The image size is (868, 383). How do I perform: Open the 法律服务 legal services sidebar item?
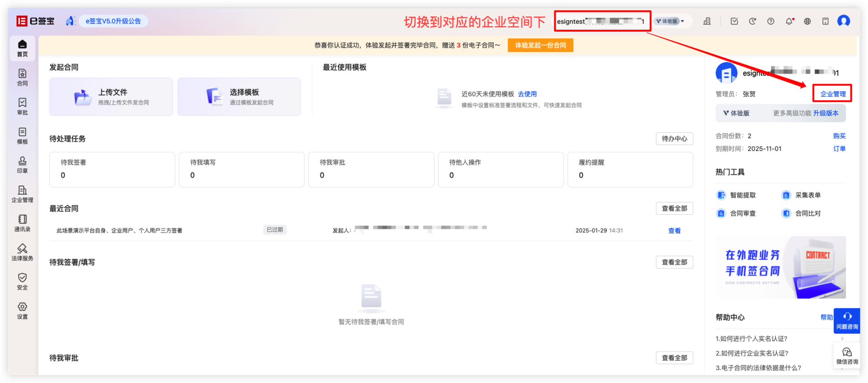click(22, 253)
